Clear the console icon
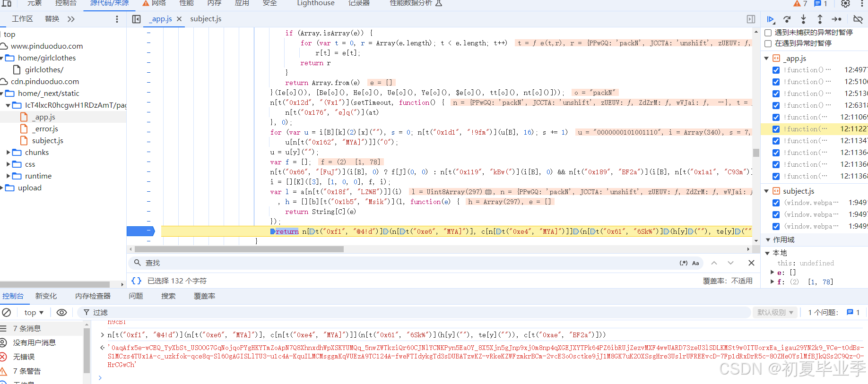Viewport: 868px width, 384px height. pyautogui.click(x=6, y=312)
